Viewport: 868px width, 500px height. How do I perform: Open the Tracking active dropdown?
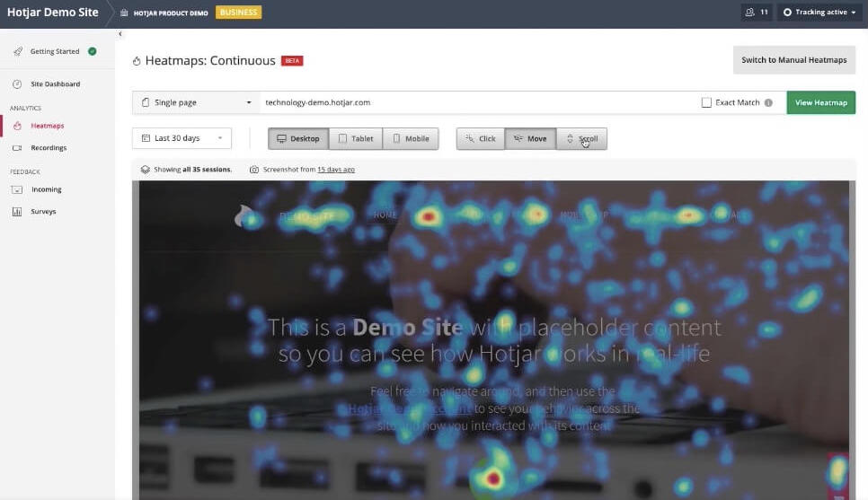click(x=819, y=13)
